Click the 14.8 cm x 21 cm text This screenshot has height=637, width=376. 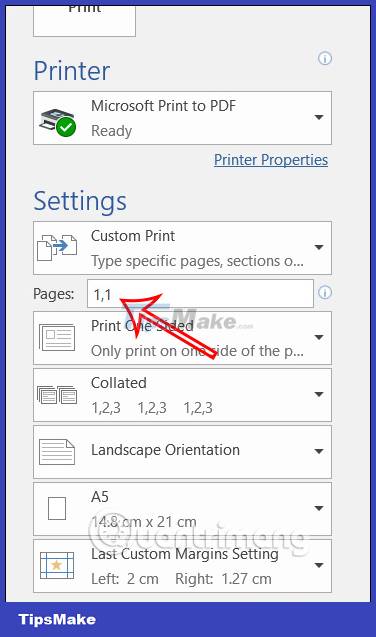tap(144, 522)
